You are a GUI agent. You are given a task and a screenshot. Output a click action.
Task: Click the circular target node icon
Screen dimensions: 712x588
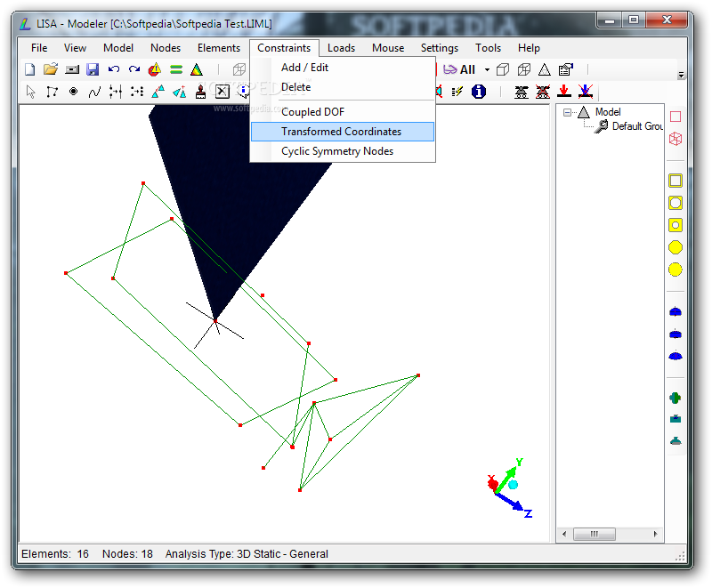tap(73, 92)
